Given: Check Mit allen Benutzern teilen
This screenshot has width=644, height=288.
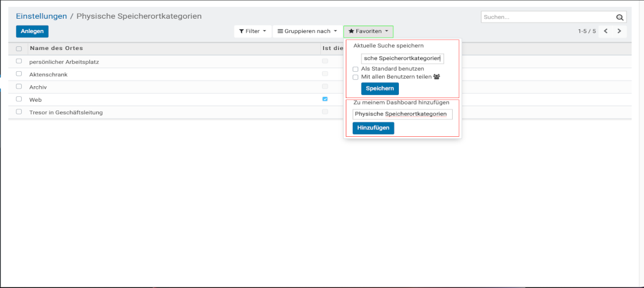Looking at the screenshot, I should (356, 77).
